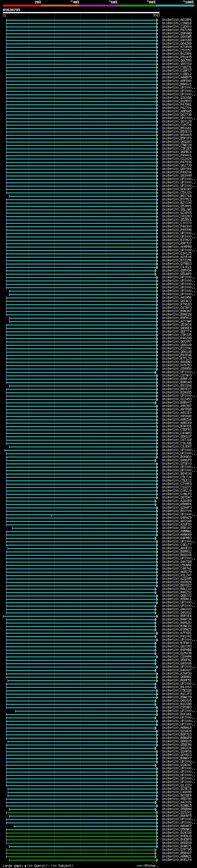Select label UniRef100_P46299

pos(177,338)
